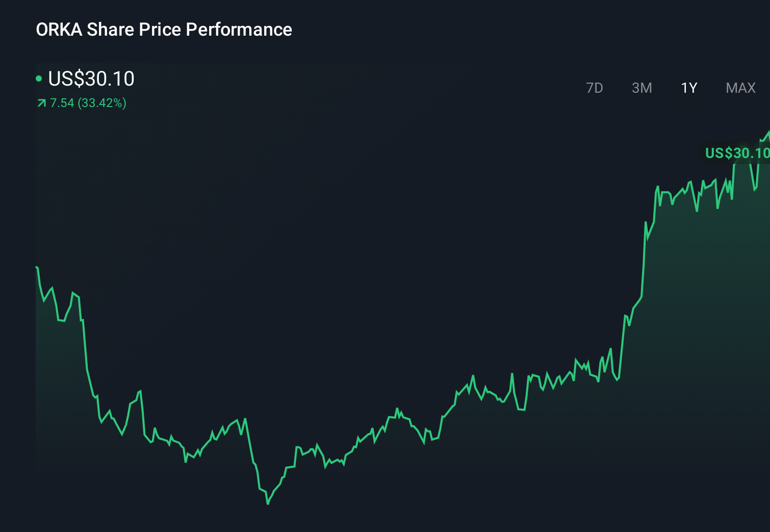This screenshot has width=770, height=532.
Task: Click the 7.54 (33.42%) change indicator
Action: tap(88, 103)
